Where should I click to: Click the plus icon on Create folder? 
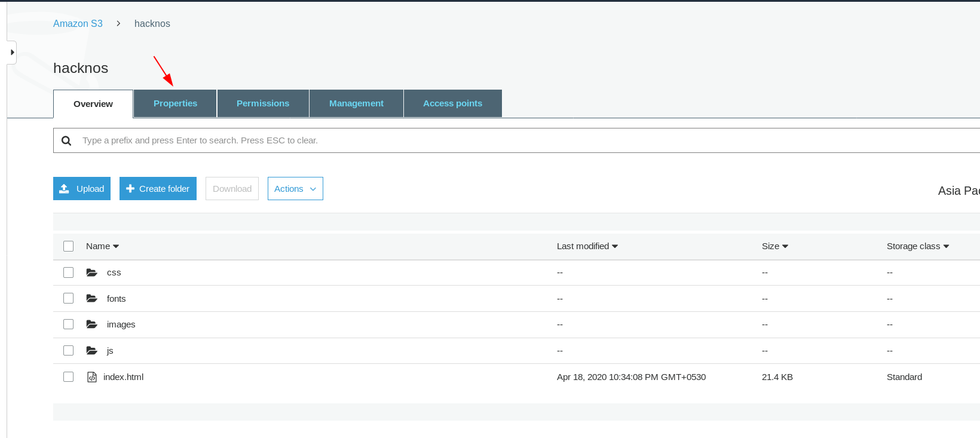130,188
